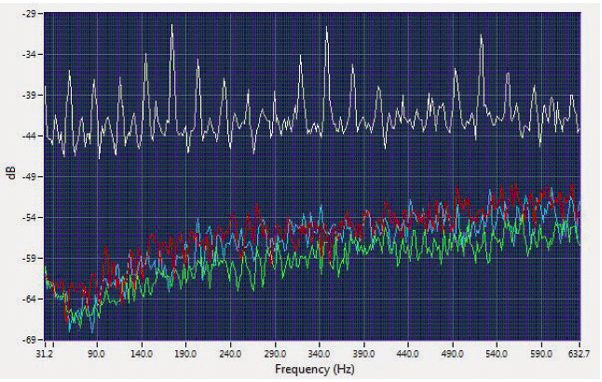Viewport: 602px width, 382px height.
Task: Click the Frequency (Hz) axis title
Action: [314, 369]
